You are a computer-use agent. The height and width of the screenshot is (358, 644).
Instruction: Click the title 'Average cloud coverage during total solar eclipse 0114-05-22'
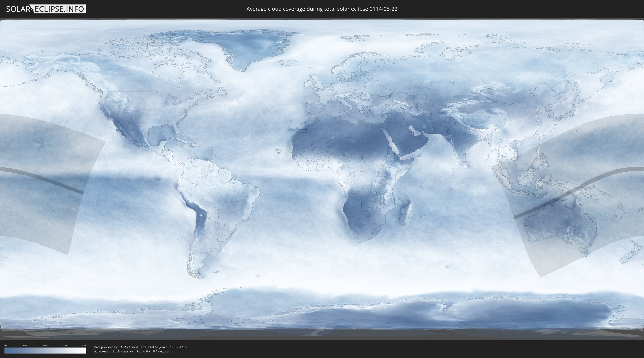click(x=322, y=9)
